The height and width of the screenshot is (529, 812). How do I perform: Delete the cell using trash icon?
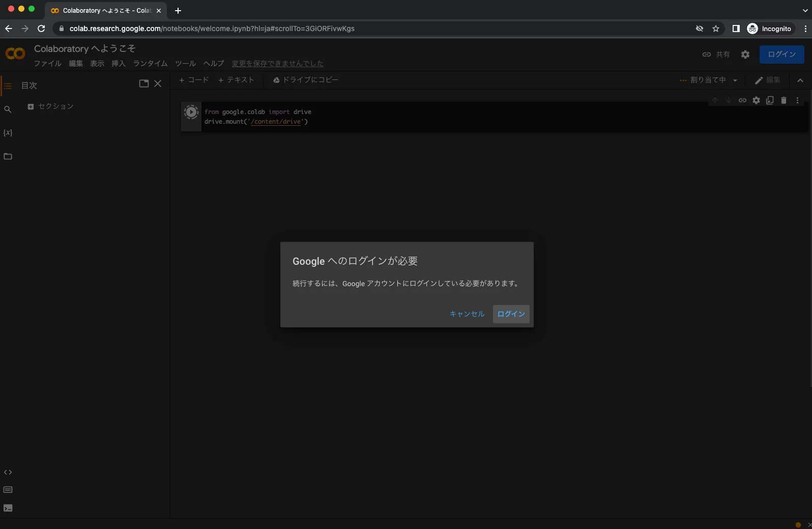point(784,100)
